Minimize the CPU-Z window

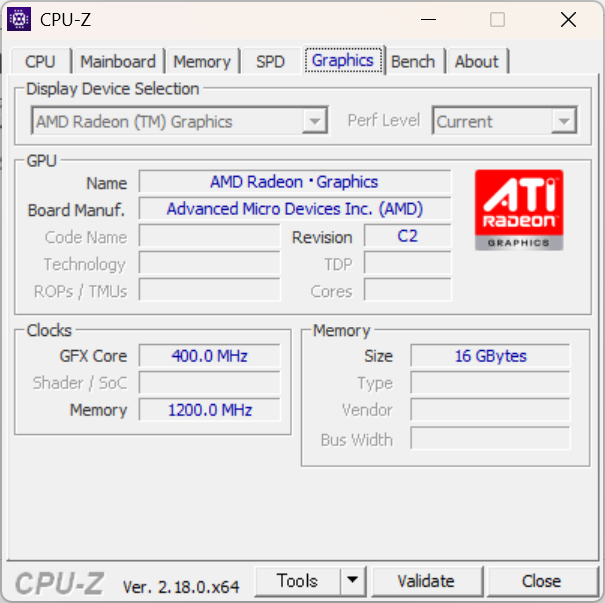pos(428,19)
